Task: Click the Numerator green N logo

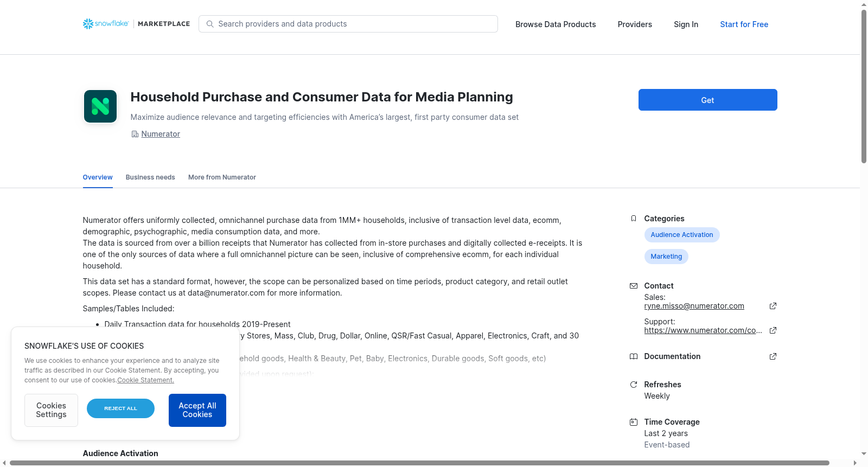Action: coord(100,106)
